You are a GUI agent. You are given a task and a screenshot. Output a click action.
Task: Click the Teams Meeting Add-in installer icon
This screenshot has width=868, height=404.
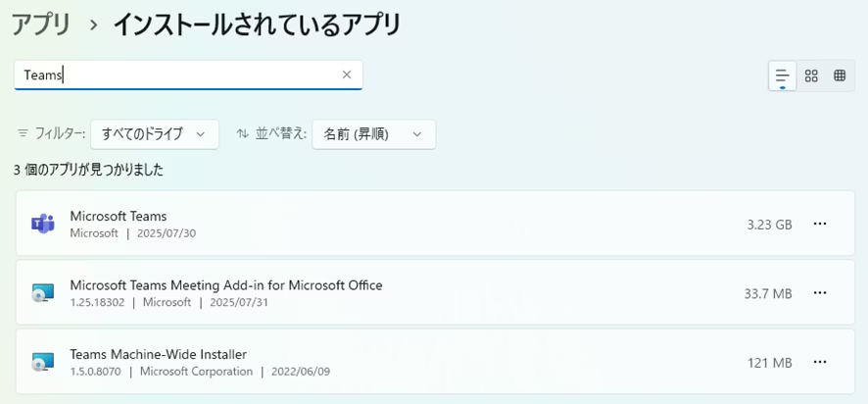click(x=43, y=292)
